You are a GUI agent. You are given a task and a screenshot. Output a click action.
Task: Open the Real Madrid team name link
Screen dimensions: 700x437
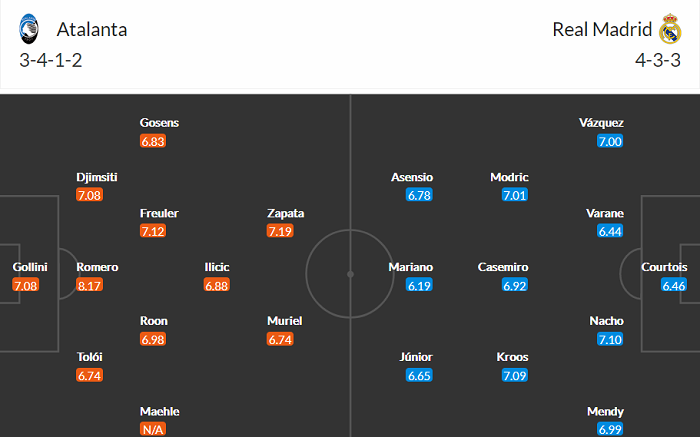pos(599,29)
